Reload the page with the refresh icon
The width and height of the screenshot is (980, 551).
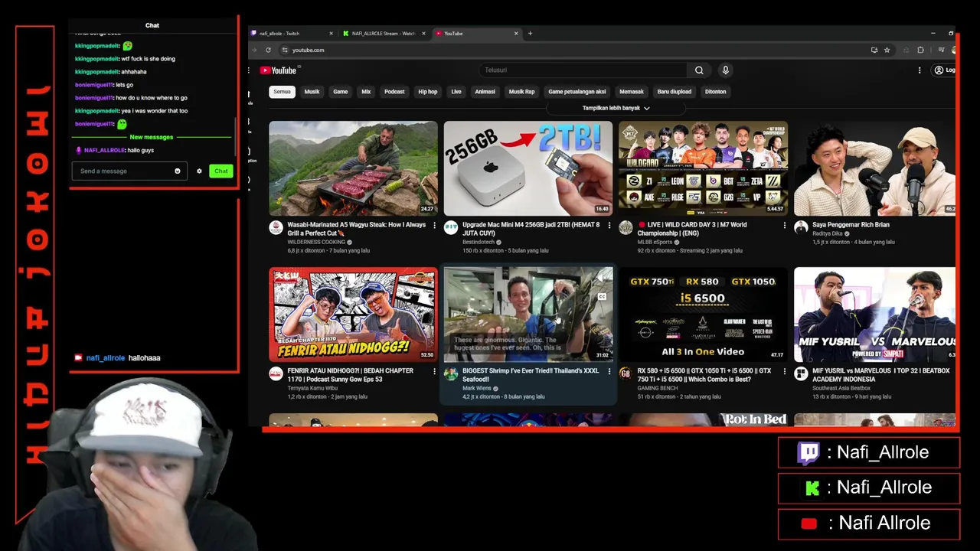point(268,50)
